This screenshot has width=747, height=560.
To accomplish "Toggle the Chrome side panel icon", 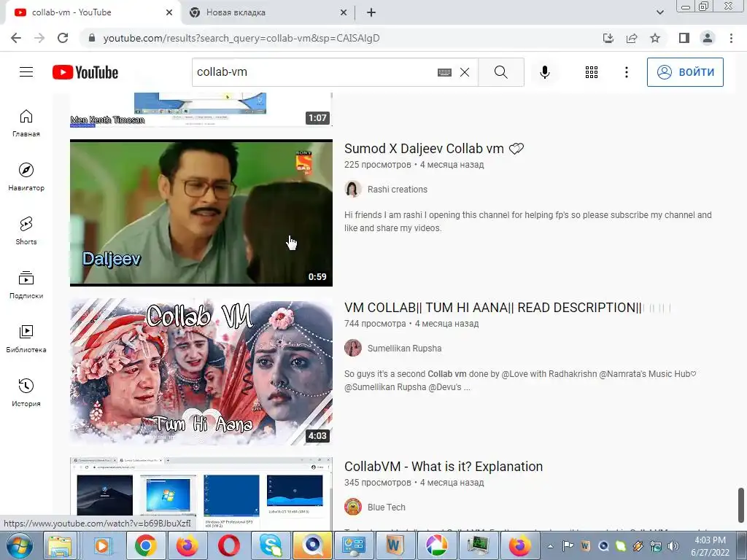I will point(684,38).
